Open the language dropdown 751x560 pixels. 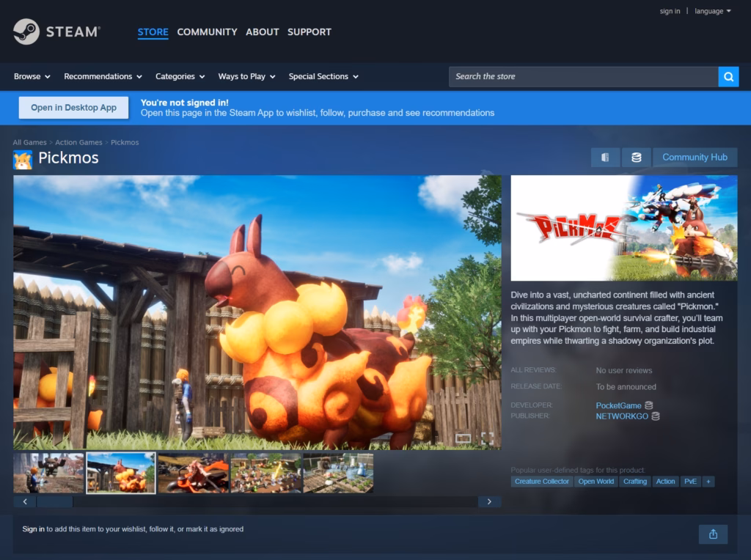click(x=713, y=11)
